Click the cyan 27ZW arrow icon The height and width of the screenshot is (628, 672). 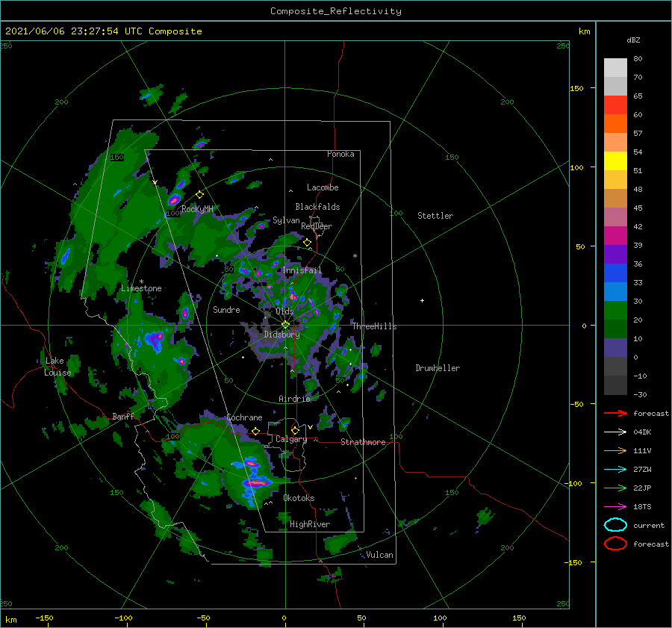[615, 470]
